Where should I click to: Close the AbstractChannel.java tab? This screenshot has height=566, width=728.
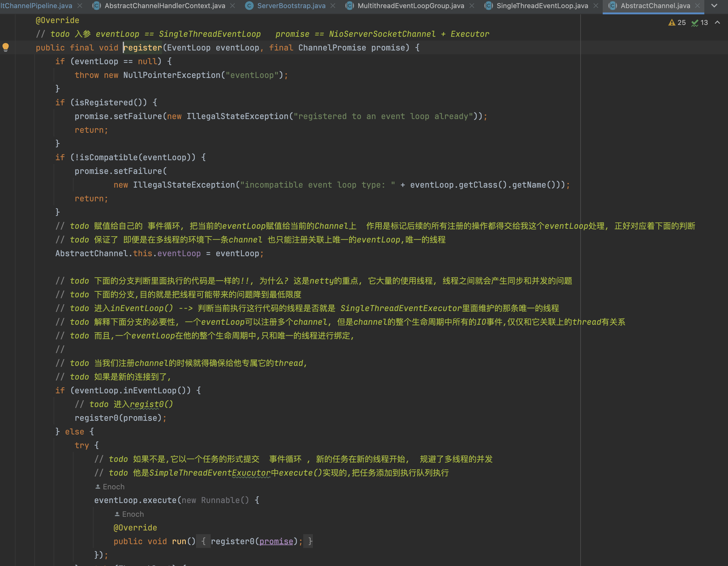coord(697,6)
